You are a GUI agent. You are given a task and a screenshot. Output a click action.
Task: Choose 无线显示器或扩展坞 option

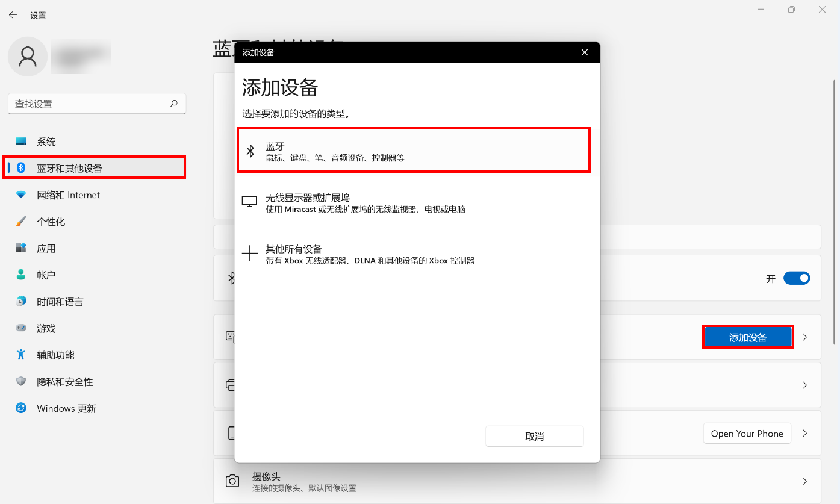pyautogui.click(x=414, y=203)
